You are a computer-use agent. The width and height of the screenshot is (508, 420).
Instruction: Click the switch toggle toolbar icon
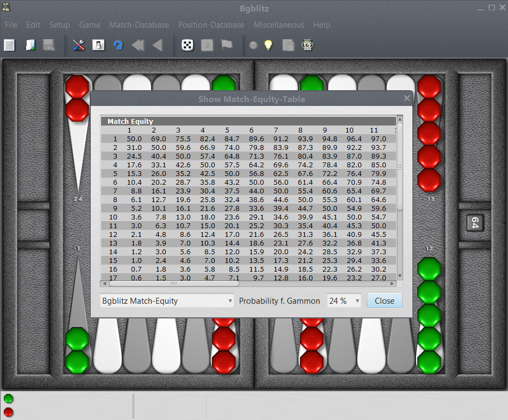click(98, 45)
